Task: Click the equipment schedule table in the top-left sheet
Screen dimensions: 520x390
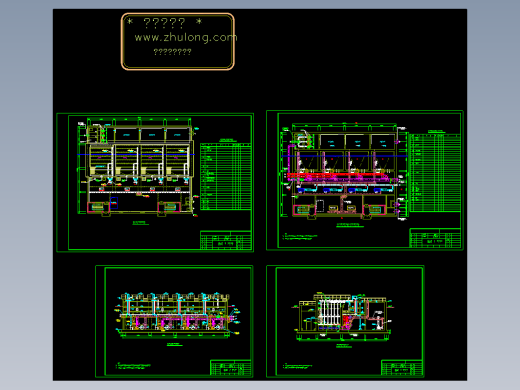Action: (226, 176)
